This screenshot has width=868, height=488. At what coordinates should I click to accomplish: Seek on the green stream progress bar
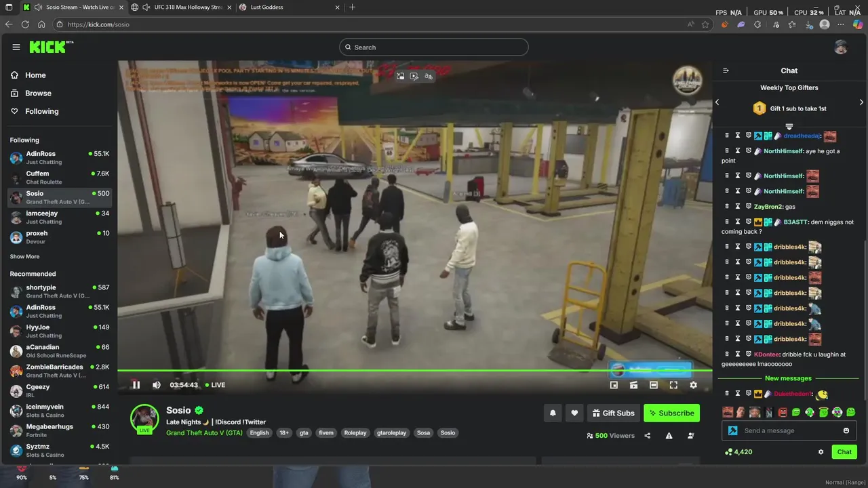[x=415, y=370]
